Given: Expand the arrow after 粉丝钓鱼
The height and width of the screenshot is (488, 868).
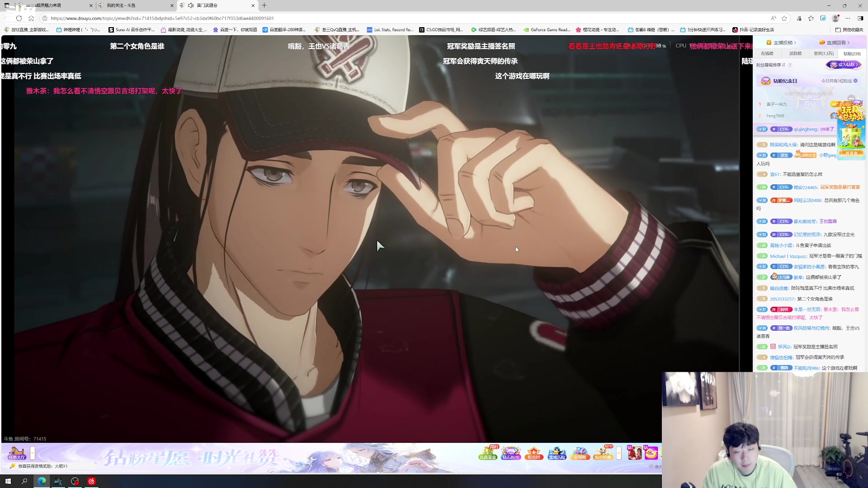Looking at the screenshot, I should pyautogui.click(x=619, y=453).
